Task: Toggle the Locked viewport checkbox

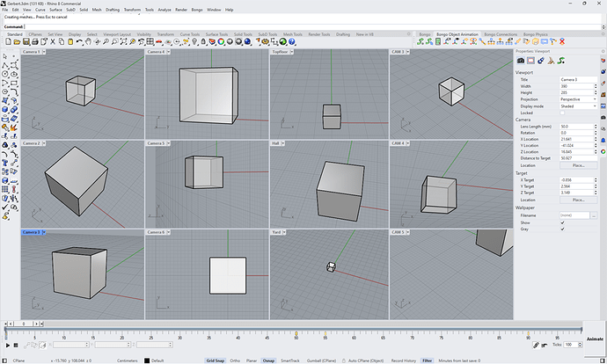Action: tap(563, 113)
